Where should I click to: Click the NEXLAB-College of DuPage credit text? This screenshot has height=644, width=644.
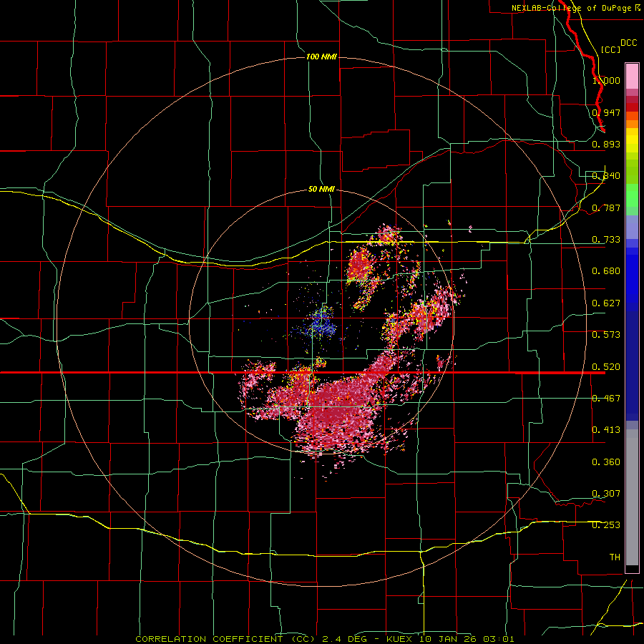[x=576, y=8]
